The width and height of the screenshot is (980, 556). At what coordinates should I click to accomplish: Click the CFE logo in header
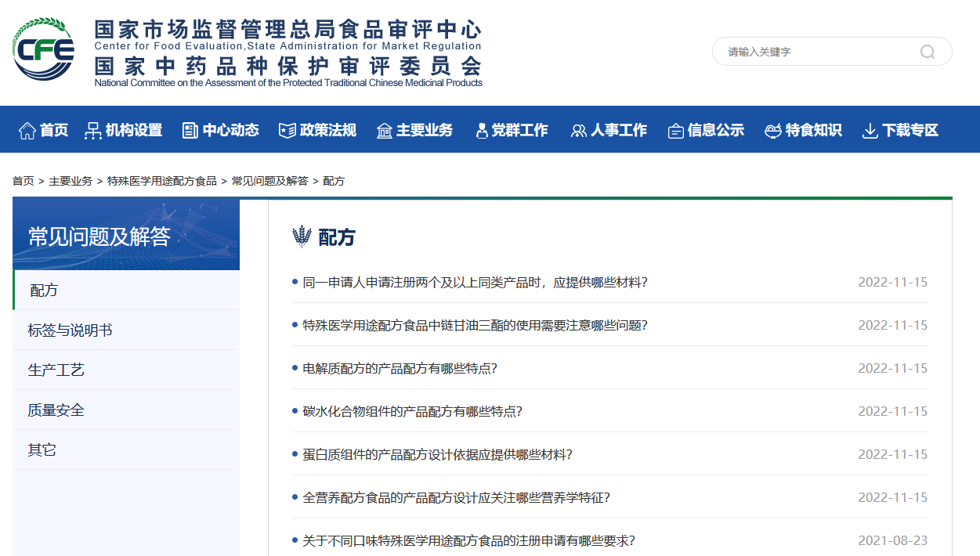tap(44, 51)
